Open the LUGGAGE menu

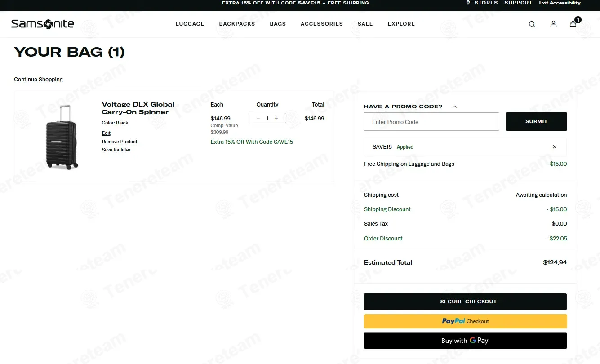(190, 24)
